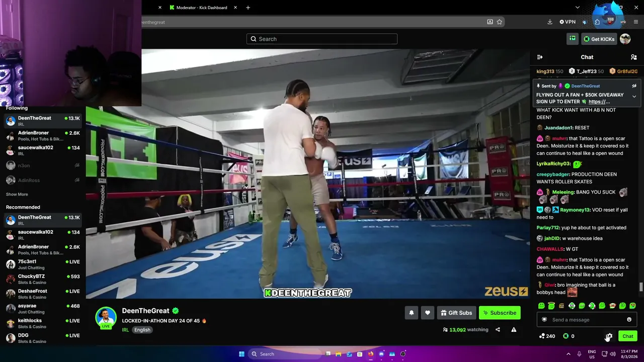Image resolution: width=644 pixels, height=362 pixels.
Task: Open the profile avatar menu
Action: pyautogui.click(x=625, y=39)
